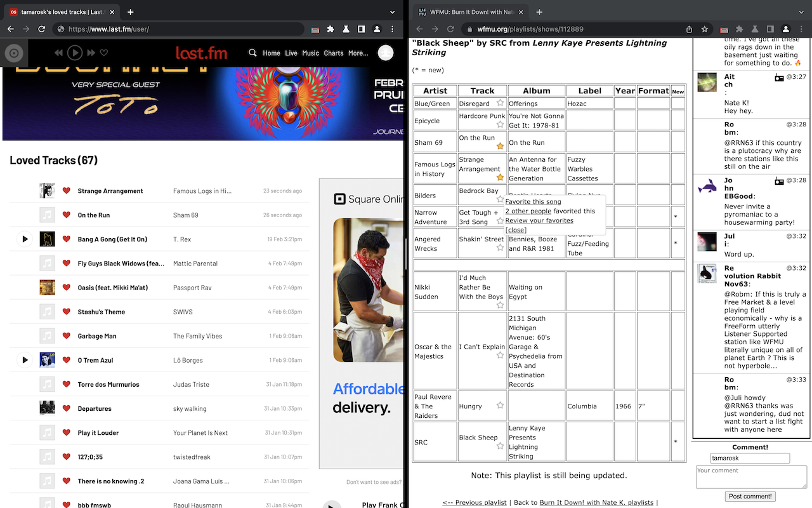This screenshot has height=508, width=812.
Task: Toggle side panel icon in Last.fm window
Action: (361, 29)
